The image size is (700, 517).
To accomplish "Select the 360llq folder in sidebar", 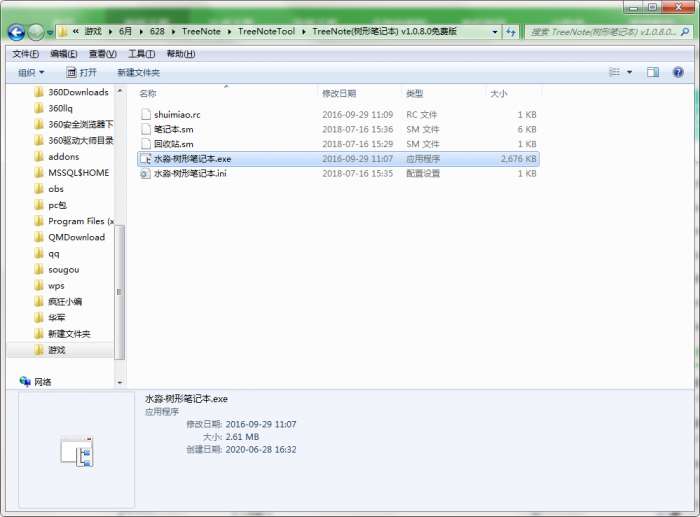I will (x=53, y=108).
